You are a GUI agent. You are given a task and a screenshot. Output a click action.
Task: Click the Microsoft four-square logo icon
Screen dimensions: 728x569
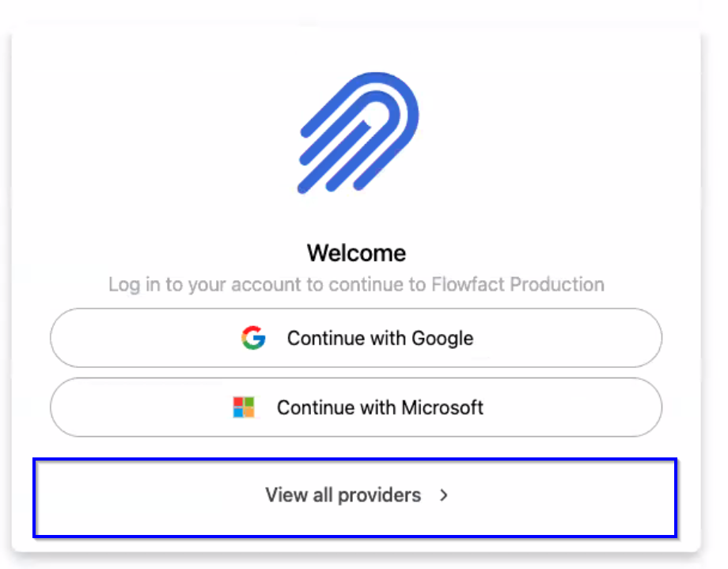244,408
